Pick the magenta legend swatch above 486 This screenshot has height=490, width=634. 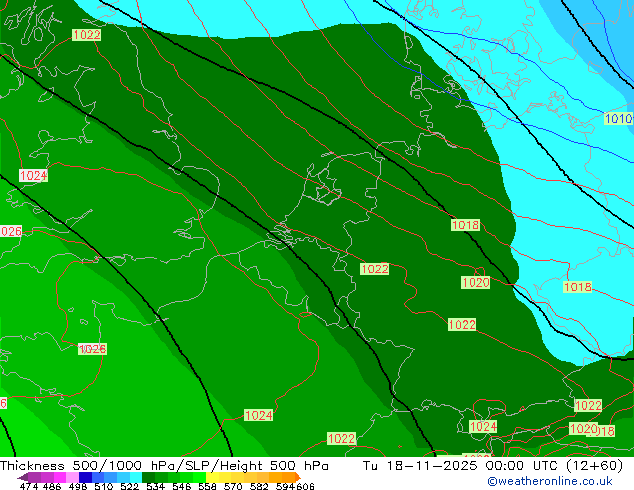pyautogui.click(x=60, y=477)
